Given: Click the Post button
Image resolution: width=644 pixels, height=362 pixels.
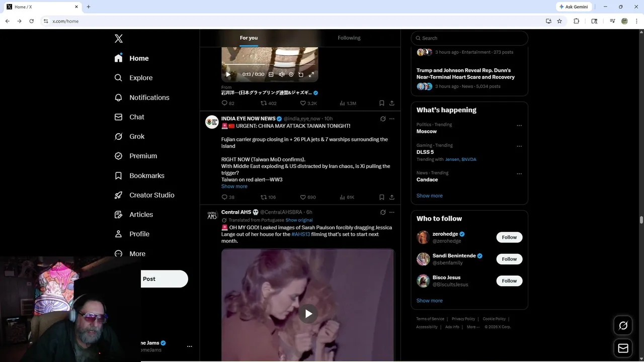Looking at the screenshot, I should (x=164, y=279).
